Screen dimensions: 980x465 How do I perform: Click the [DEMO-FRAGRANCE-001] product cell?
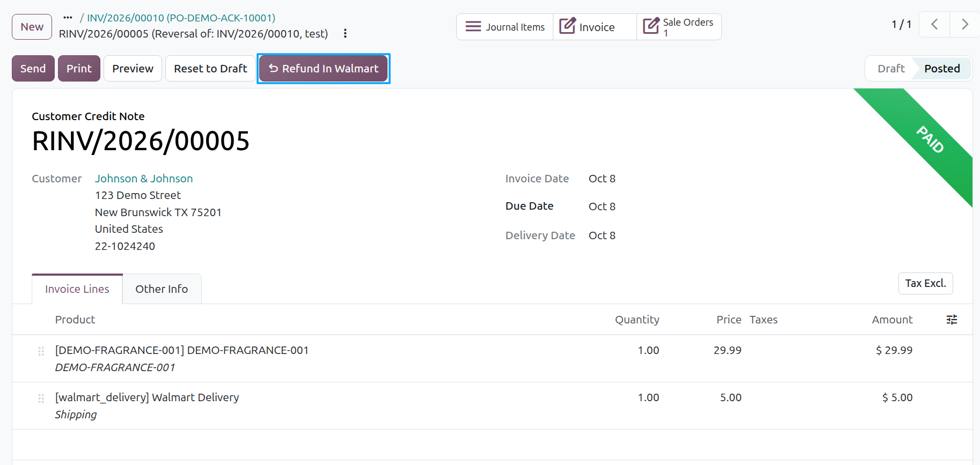(x=182, y=350)
